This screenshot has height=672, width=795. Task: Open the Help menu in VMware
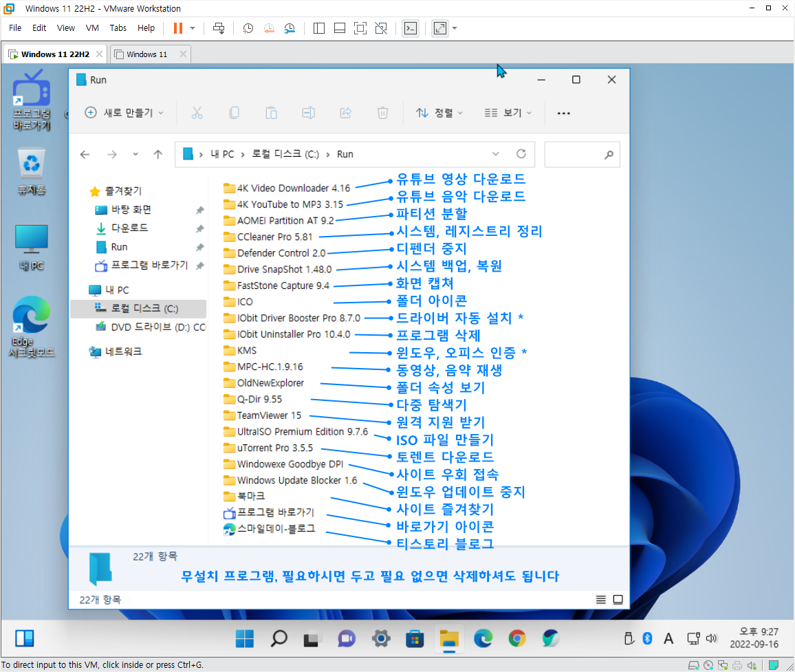click(x=146, y=28)
